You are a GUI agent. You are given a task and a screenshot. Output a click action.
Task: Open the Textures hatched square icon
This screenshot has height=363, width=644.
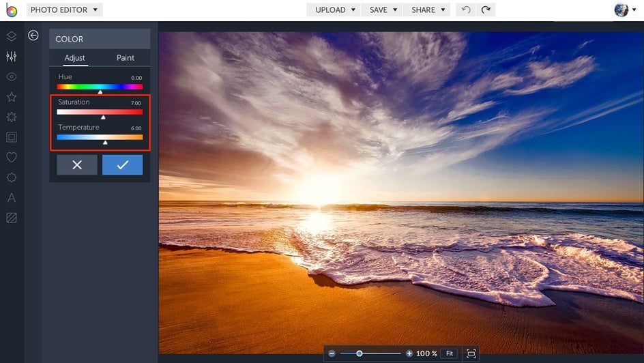pyautogui.click(x=12, y=218)
